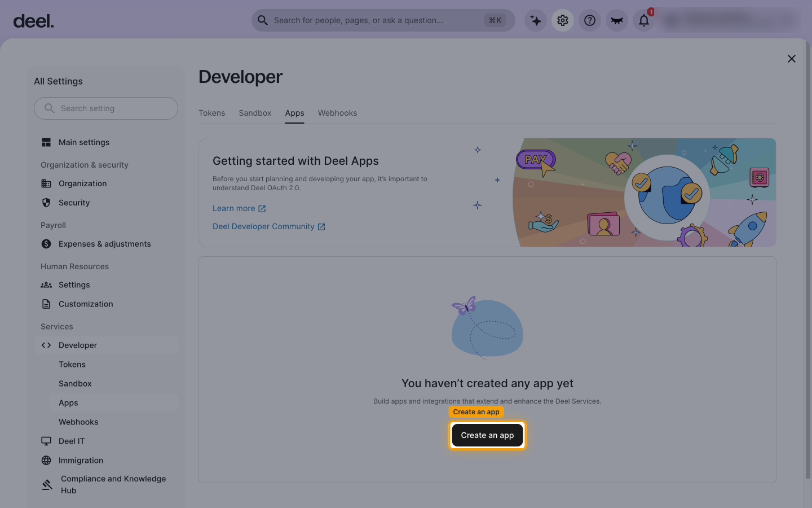The image size is (812, 508).
Task: Click the closed-eye icon in top bar
Action: pos(617,20)
